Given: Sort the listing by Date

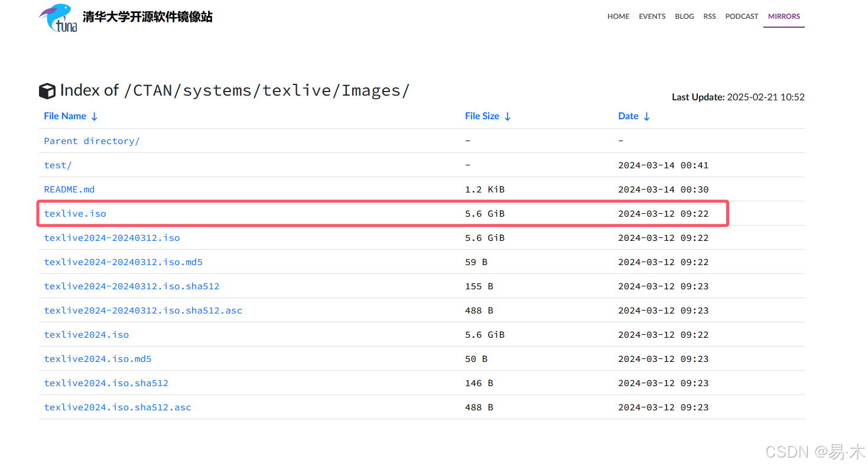Looking at the screenshot, I should (x=628, y=116).
